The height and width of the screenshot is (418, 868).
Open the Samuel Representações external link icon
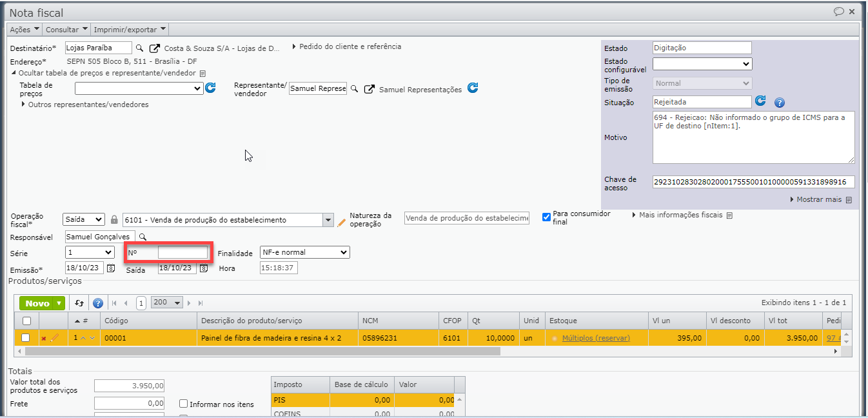pos(369,89)
